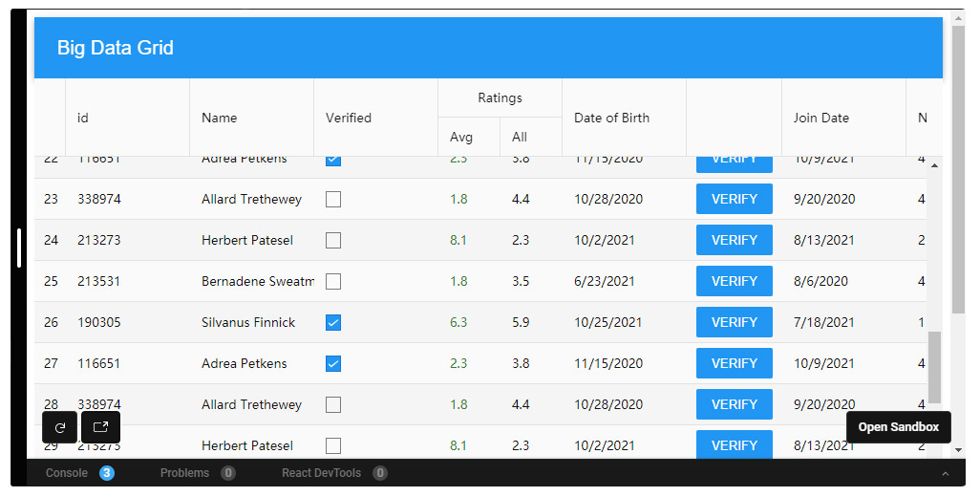
Task: Check the Verified box in row 24
Action: click(333, 240)
